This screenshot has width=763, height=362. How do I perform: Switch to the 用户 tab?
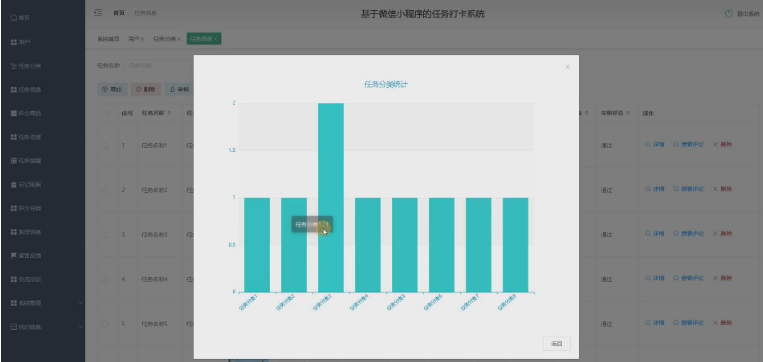pos(133,39)
